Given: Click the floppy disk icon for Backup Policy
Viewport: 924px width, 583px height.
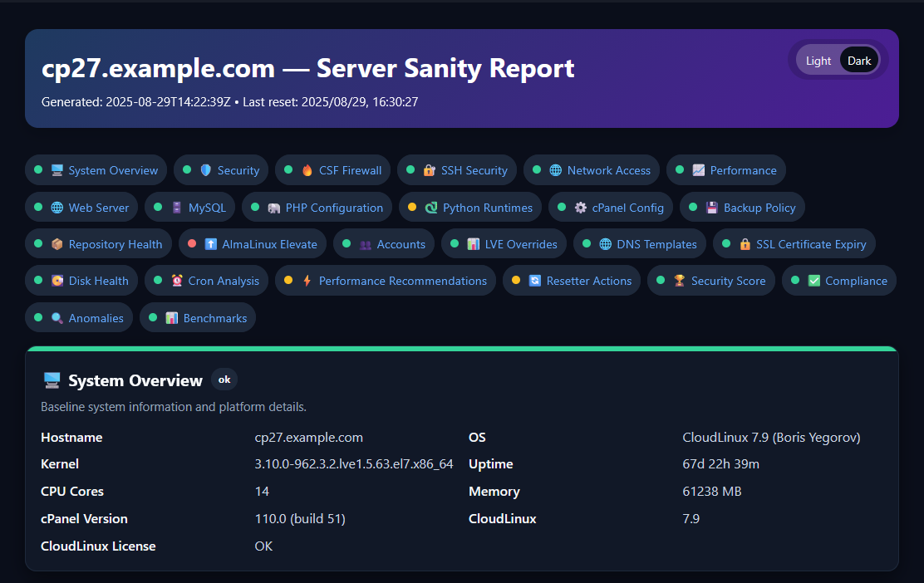Looking at the screenshot, I should [712, 208].
